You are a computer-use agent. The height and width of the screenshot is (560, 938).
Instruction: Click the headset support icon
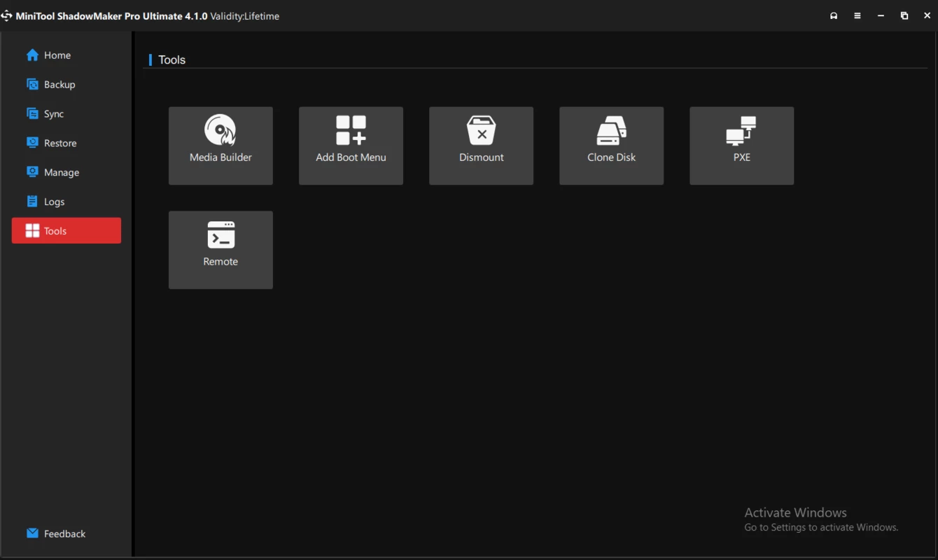(x=834, y=16)
